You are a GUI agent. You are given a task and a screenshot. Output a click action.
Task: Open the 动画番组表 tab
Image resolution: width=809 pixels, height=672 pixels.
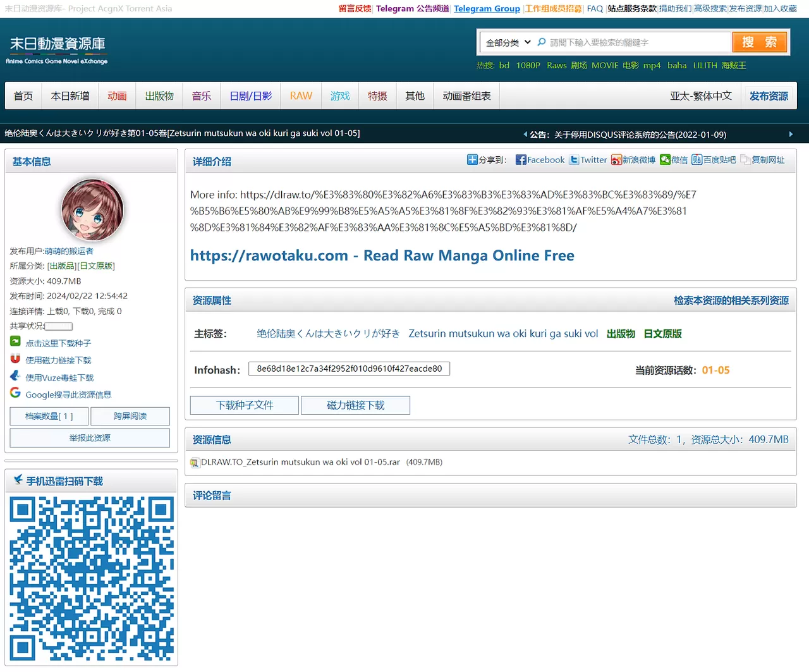(466, 95)
